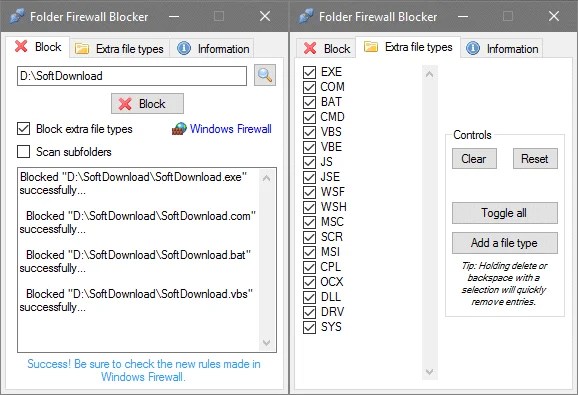
Task: Open Extra file types tab in left window
Action: point(119,48)
